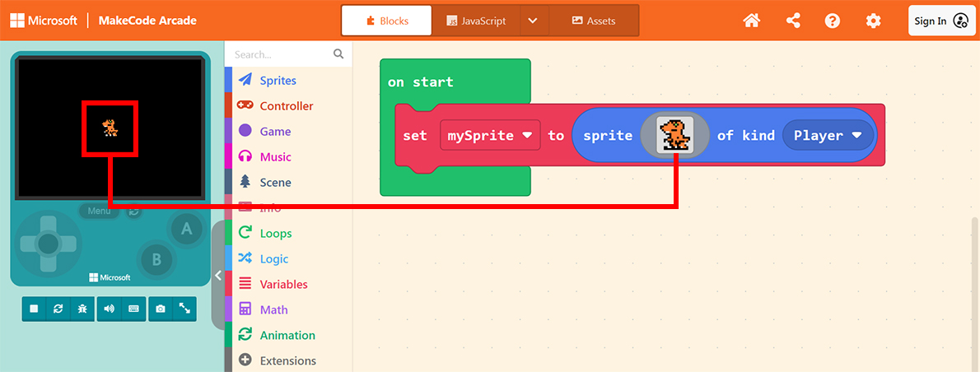Open the Share project dialog
The width and height of the screenshot is (980, 372).
pos(793,21)
